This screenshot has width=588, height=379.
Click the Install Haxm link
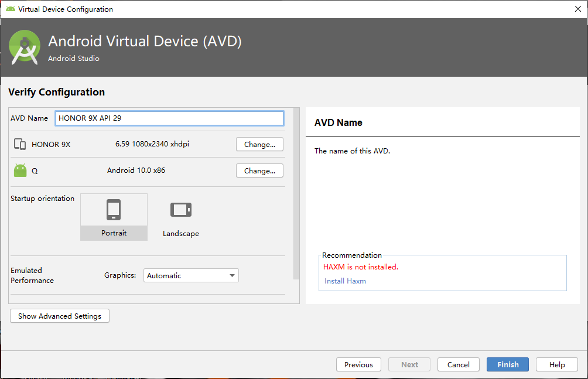click(x=345, y=281)
